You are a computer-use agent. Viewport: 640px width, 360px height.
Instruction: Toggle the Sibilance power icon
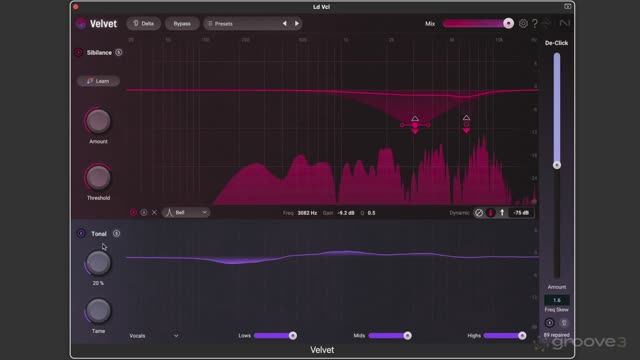[x=78, y=53]
